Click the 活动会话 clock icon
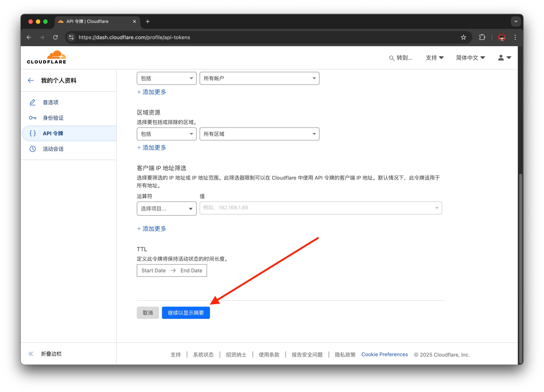Screen dimensions: 544x392 pyautogui.click(x=32, y=149)
